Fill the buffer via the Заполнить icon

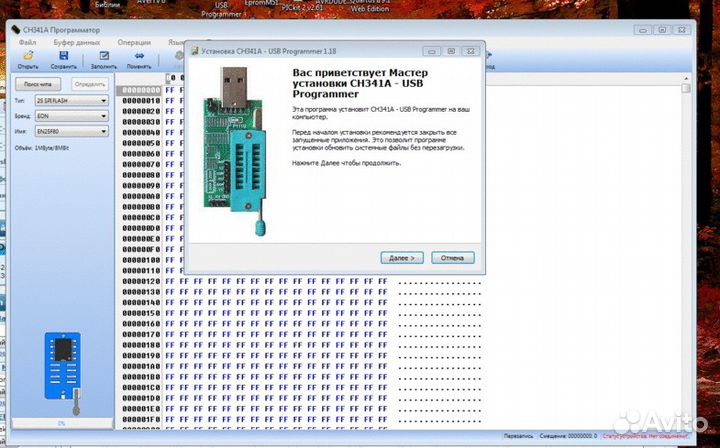pyautogui.click(x=104, y=60)
